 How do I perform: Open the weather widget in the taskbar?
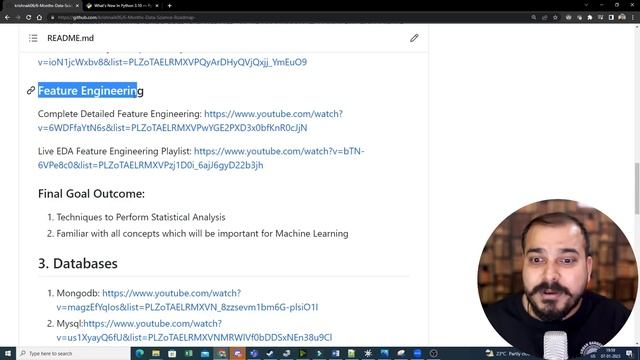pyautogui.click(x=508, y=353)
